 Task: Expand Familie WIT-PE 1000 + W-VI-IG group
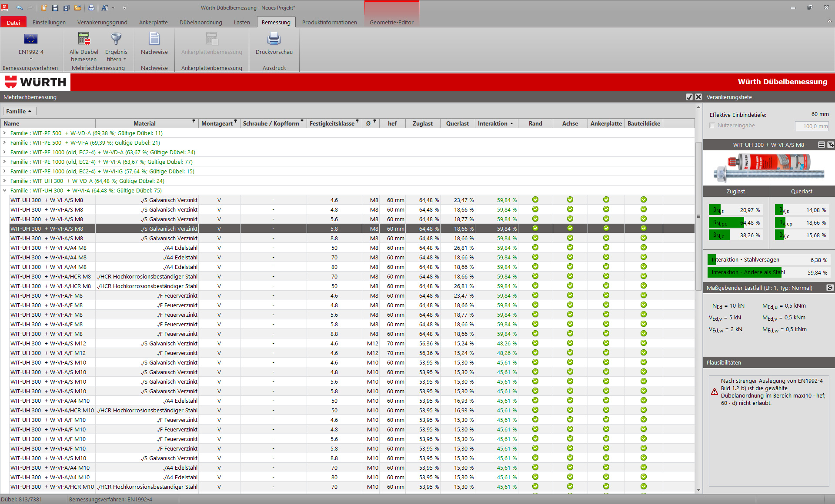click(x=4, y=171)
